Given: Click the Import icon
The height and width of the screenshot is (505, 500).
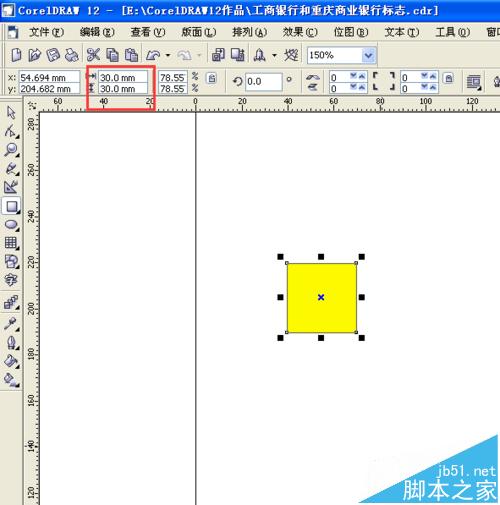Looking at the screenshot, I should pos(218,55).
